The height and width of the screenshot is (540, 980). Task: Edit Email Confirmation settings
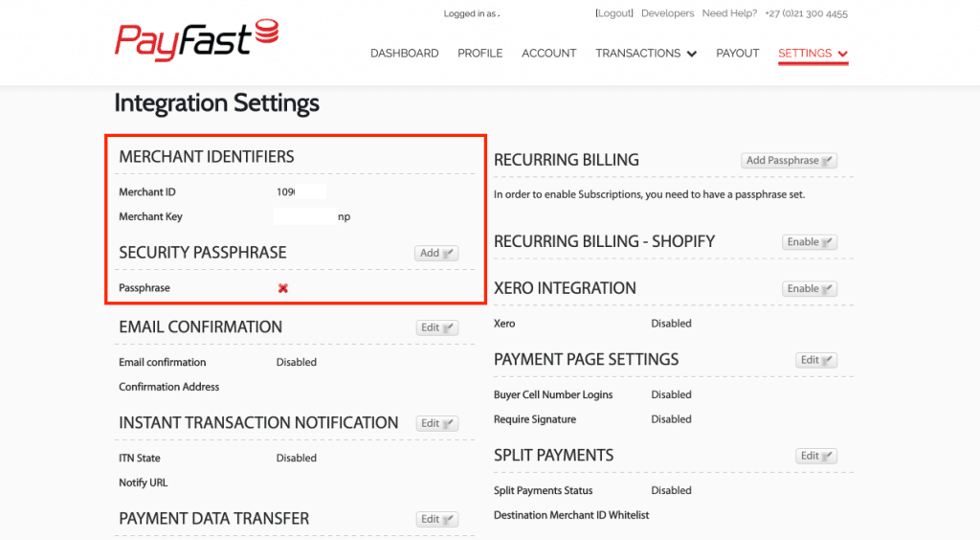[x=436, y=327]
